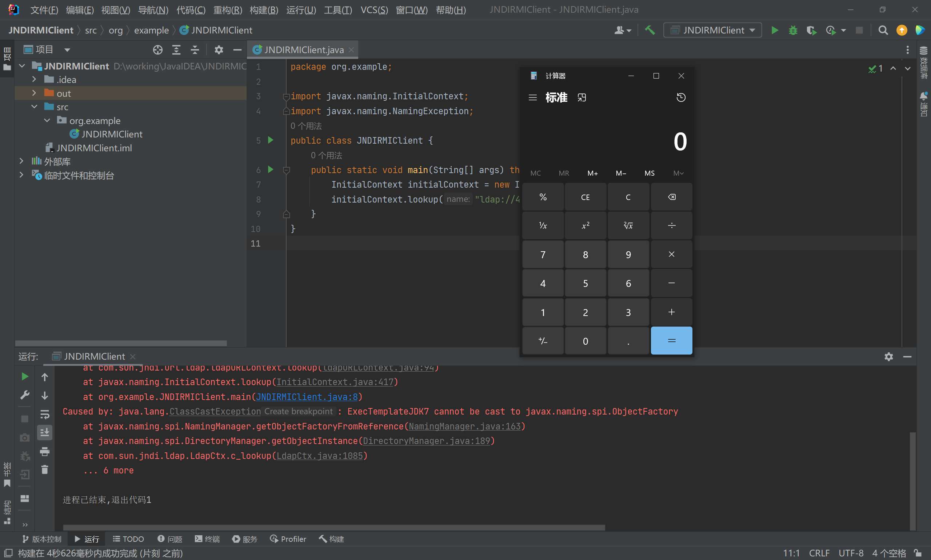931x560 pixels.
Task: Click CRLF line separator in status bar
Action: (x=819, y=553)
